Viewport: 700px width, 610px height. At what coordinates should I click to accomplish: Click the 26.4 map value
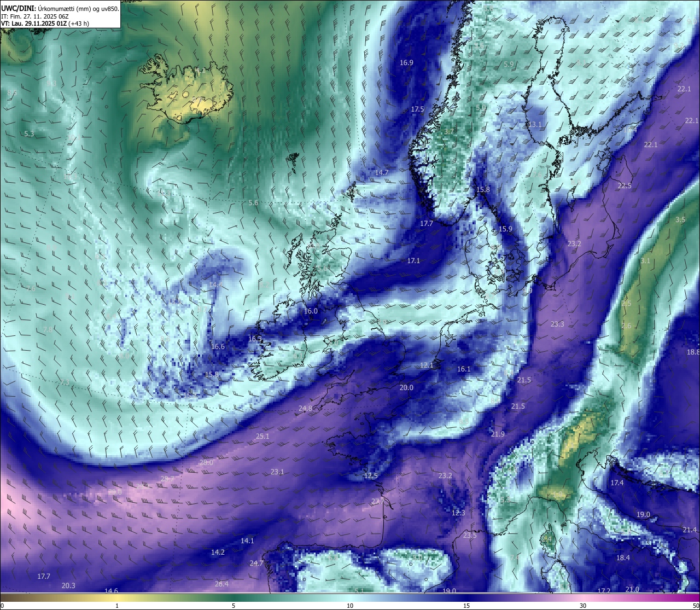point(221,584)
